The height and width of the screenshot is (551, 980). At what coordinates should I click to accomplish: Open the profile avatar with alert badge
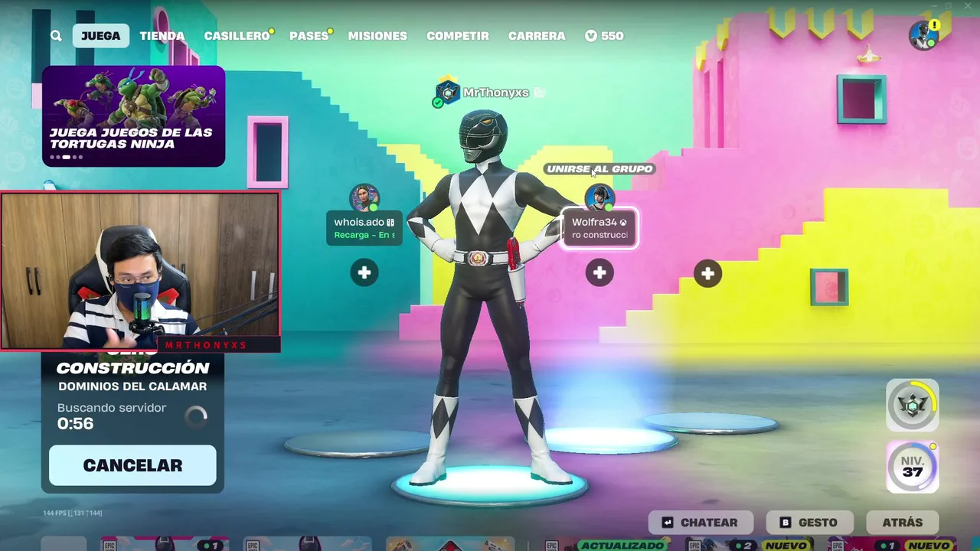tap(923, 35)
